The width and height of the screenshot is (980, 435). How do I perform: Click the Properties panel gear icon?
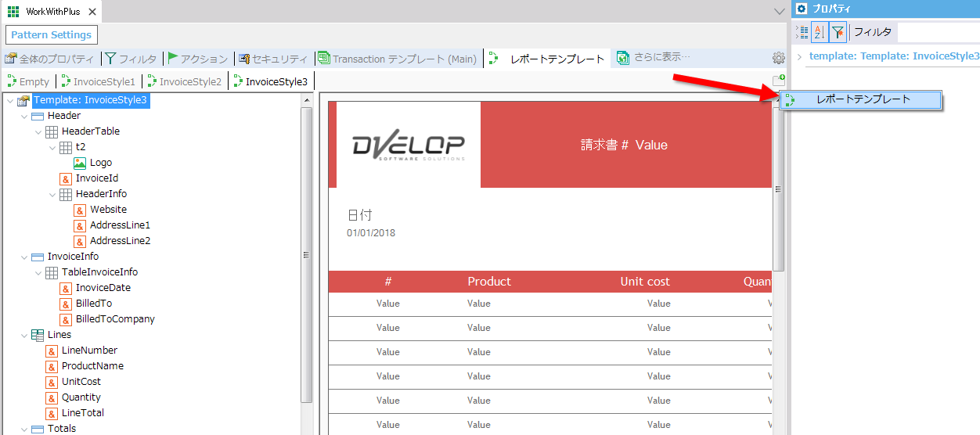click(802, 9)
